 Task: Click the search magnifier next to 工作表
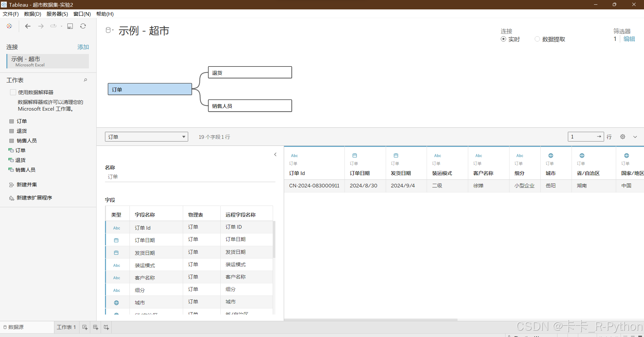pos(86,80)
